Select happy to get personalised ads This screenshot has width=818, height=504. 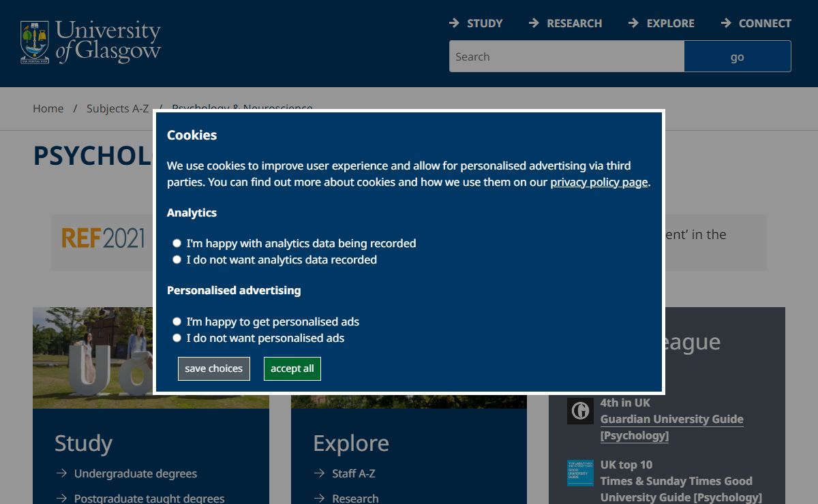click(x=177, y=321)
